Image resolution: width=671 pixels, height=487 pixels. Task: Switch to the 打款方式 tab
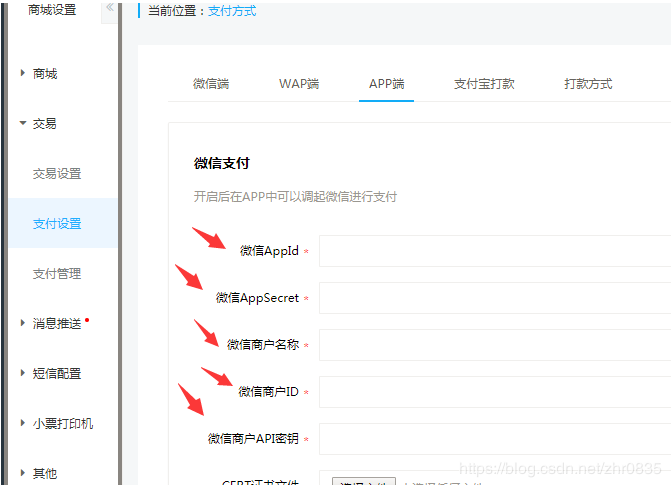tap(588, 83)
